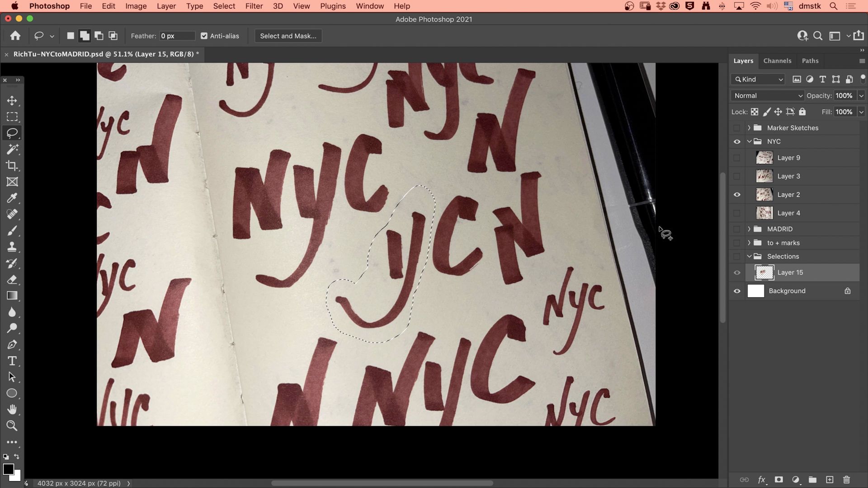Collapse the NYC group

(749, 141)
